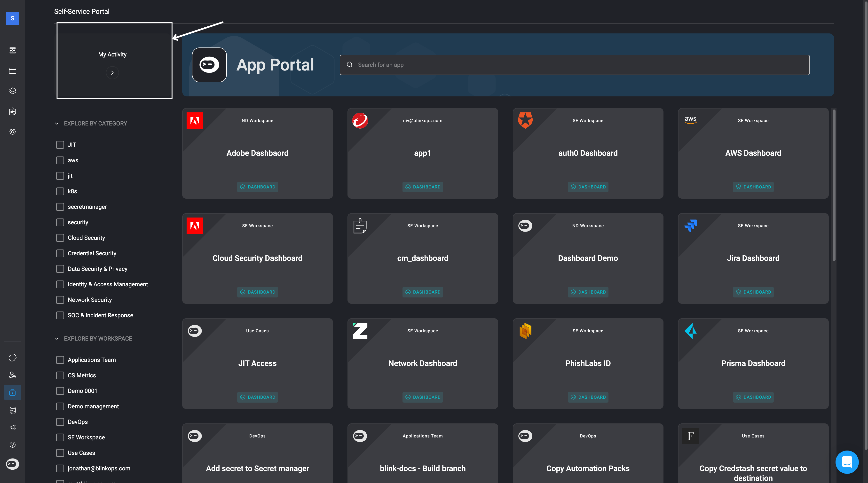Expand My Activity with the arrow button
Viewport: 868px width, 483px height.
point(112,72)
